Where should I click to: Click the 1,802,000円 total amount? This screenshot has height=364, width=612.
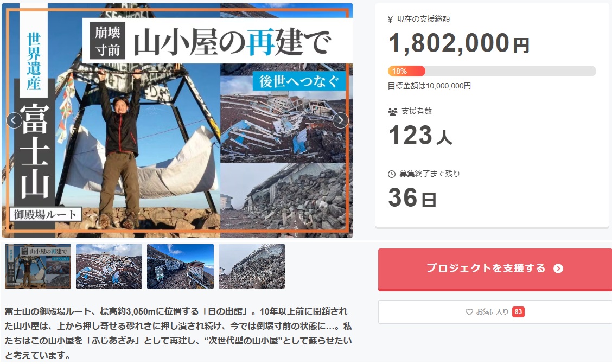point(459,43)
